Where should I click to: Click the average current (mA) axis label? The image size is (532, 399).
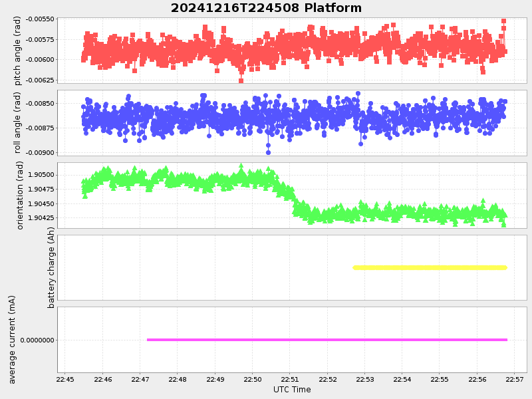pos(12,340)
